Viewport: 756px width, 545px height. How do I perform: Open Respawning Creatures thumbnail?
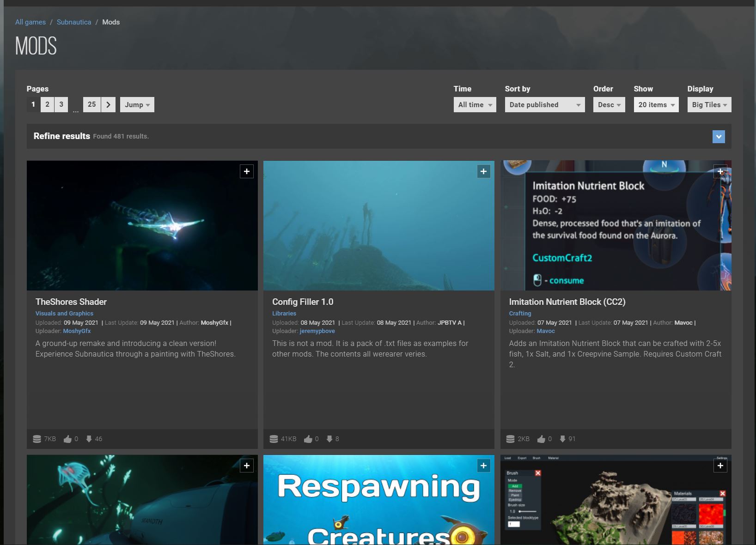click(x=379, y=500)
